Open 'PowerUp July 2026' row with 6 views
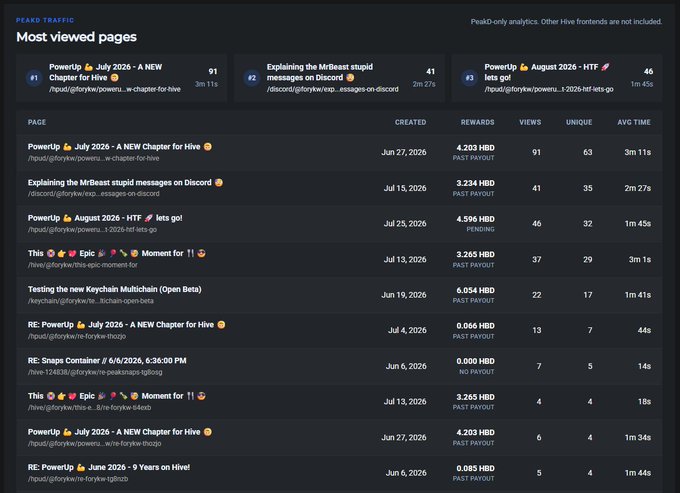This screenshot has height=493, width=680. point(339,437)
